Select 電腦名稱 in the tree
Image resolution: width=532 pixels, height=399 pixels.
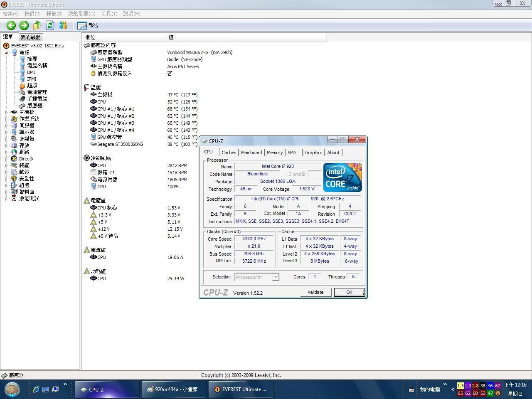point(37,66)
